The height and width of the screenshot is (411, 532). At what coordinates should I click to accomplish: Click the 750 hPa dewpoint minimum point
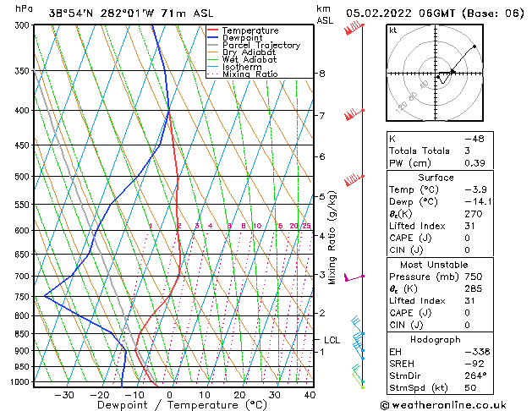point(45,296)
